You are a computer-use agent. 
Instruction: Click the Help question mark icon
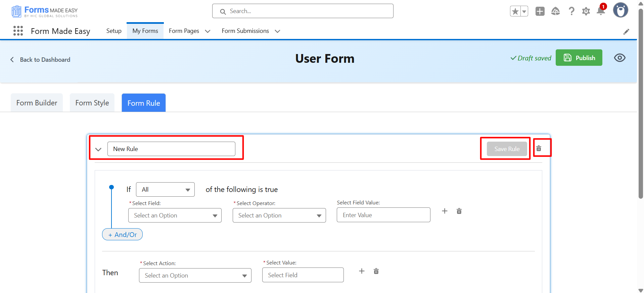(x=571, y=11)
